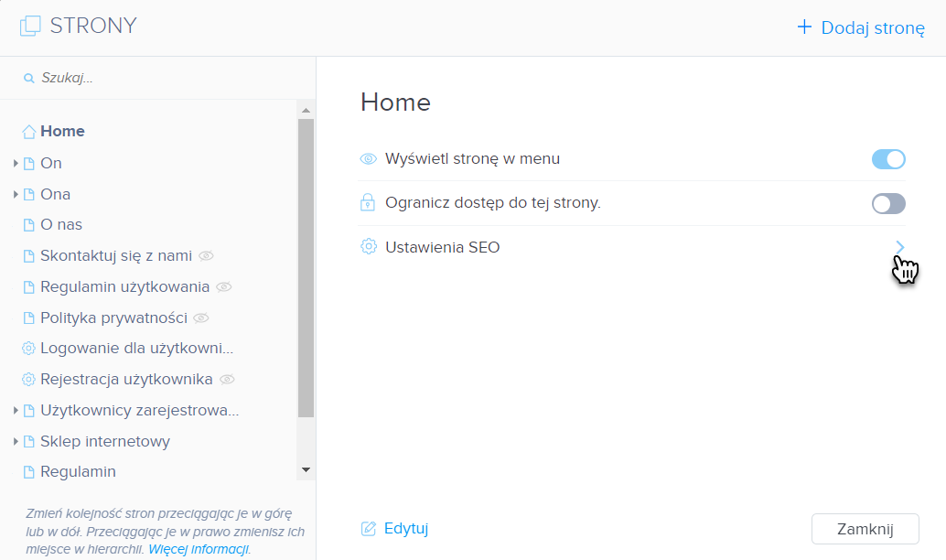The width and height of the screenshot is (946, 560).
Task: Select Sklep internetowy page
Action: pyautogui.click(x=105, y=442)
